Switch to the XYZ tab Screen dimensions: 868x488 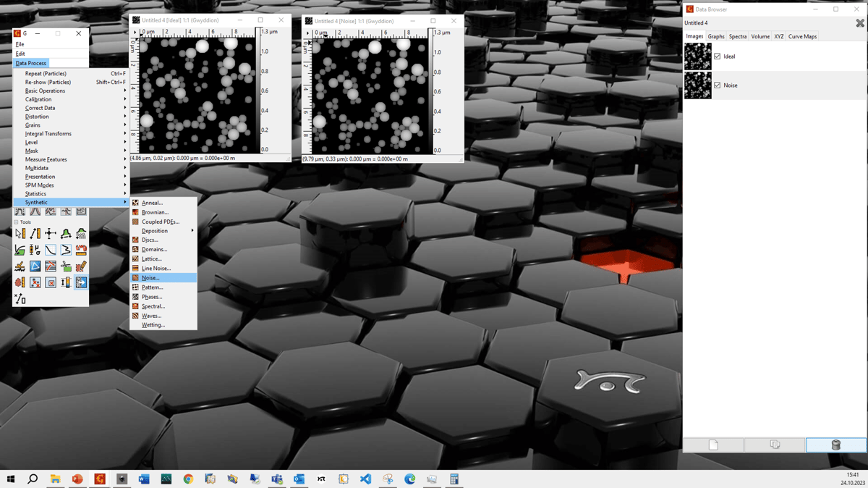778,36
